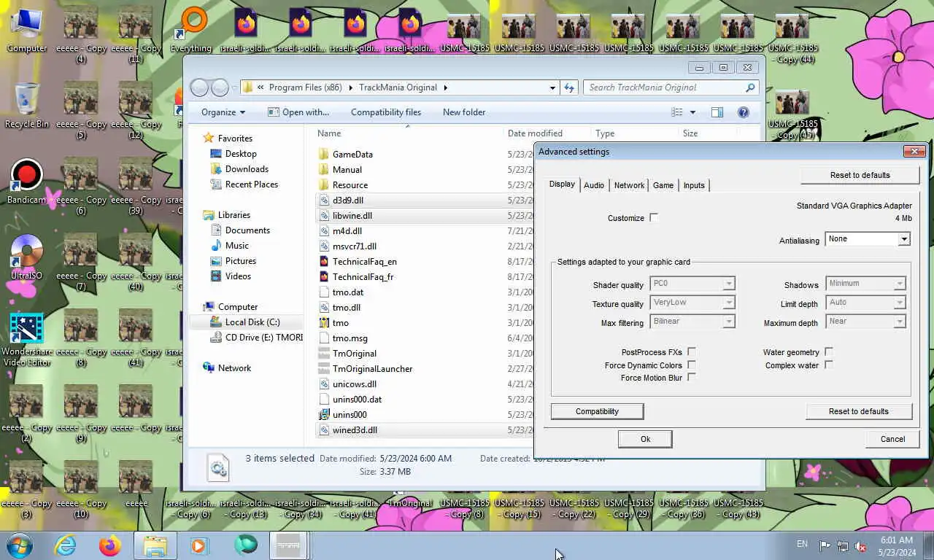Click Compatibility files in Explorer toolbar
The height and width of the screenshot is (560, 934).
coord(386,112)
